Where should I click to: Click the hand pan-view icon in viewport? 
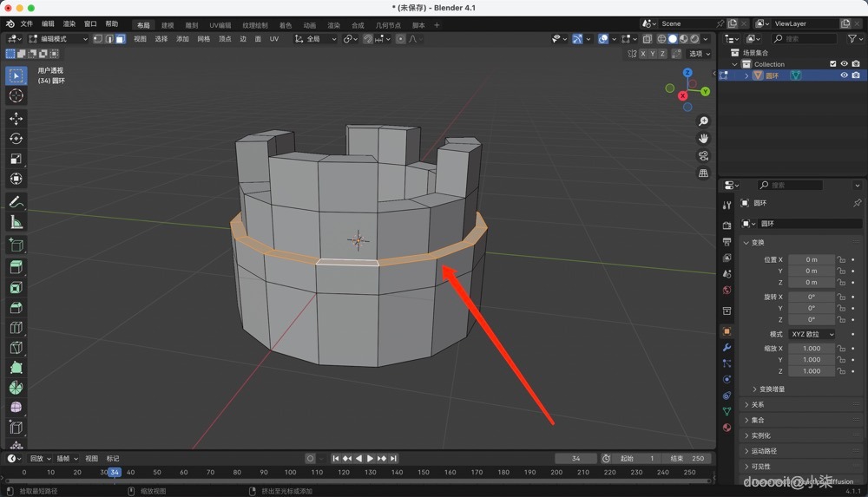(x=703, y=139)
